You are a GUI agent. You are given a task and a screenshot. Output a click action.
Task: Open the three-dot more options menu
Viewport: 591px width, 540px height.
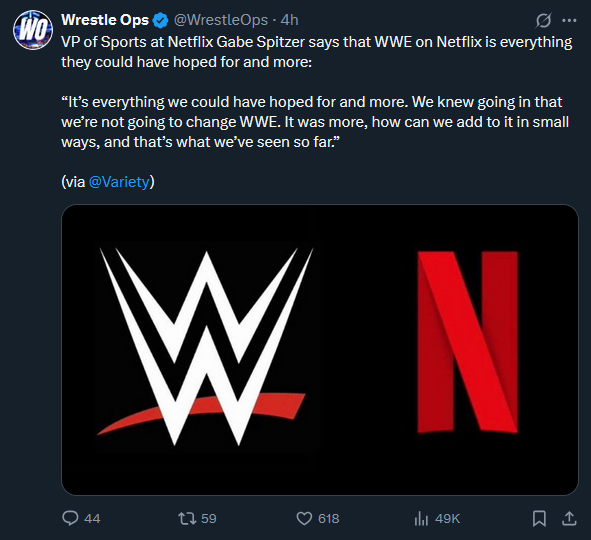coord(569,20)
